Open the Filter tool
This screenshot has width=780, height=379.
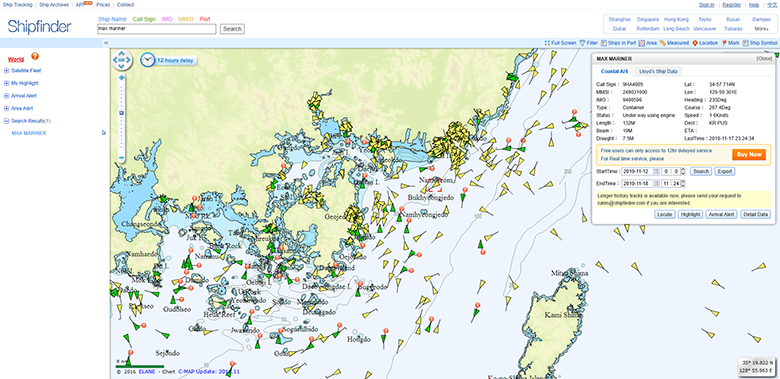(588, 43)
